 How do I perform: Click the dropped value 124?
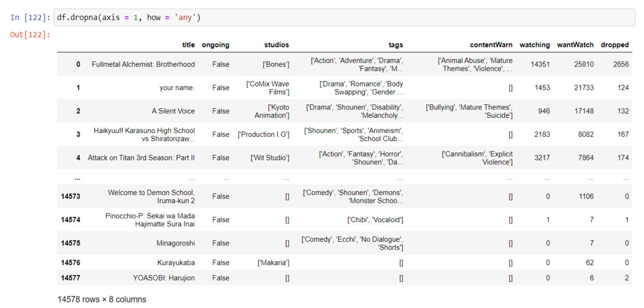pos(623,88)
